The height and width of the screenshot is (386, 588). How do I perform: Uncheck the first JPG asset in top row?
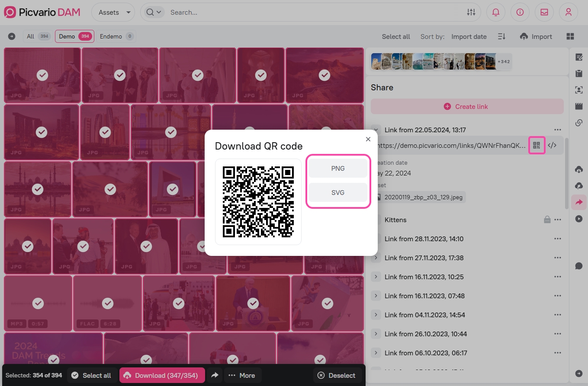click(42, 75)
